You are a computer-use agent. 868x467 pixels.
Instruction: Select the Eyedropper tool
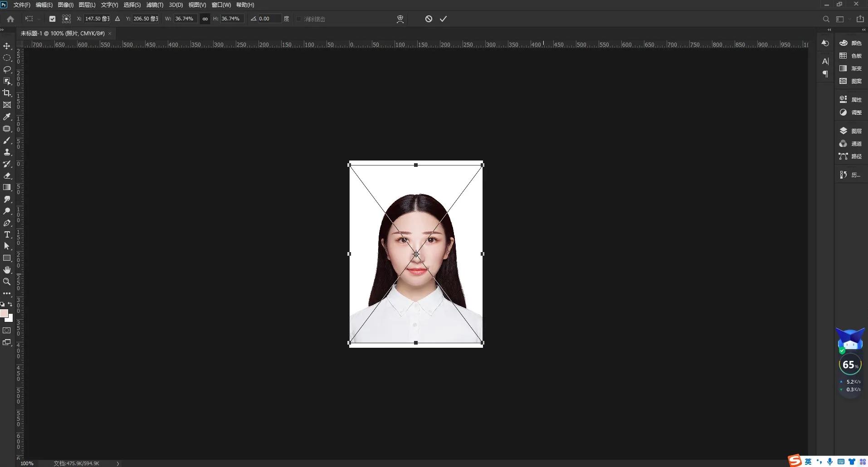point(7,117)
